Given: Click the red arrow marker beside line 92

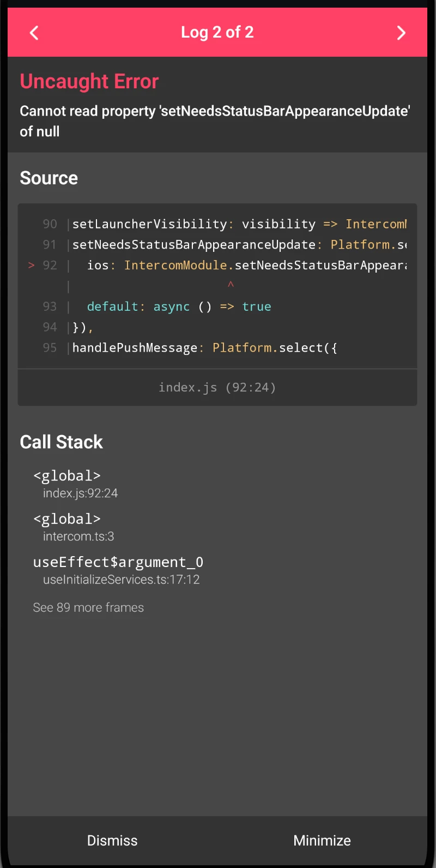Looking at the screenshot, I should click(32, 266).
